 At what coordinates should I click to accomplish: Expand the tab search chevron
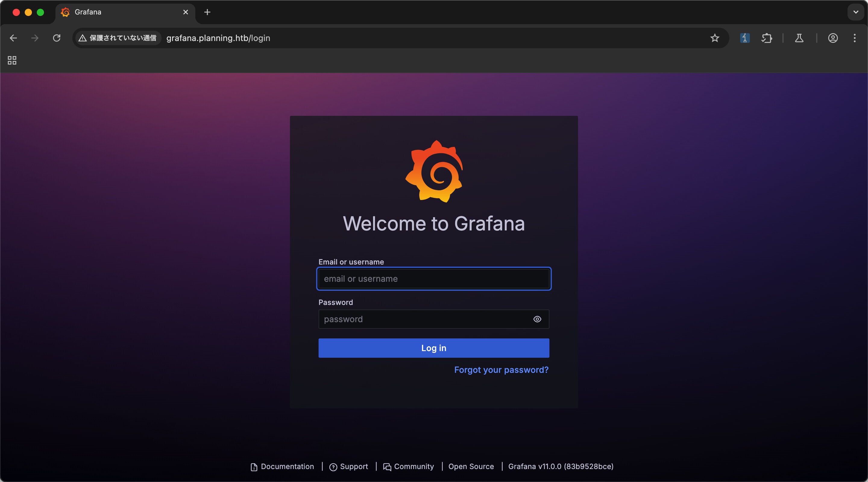(856, 12)
